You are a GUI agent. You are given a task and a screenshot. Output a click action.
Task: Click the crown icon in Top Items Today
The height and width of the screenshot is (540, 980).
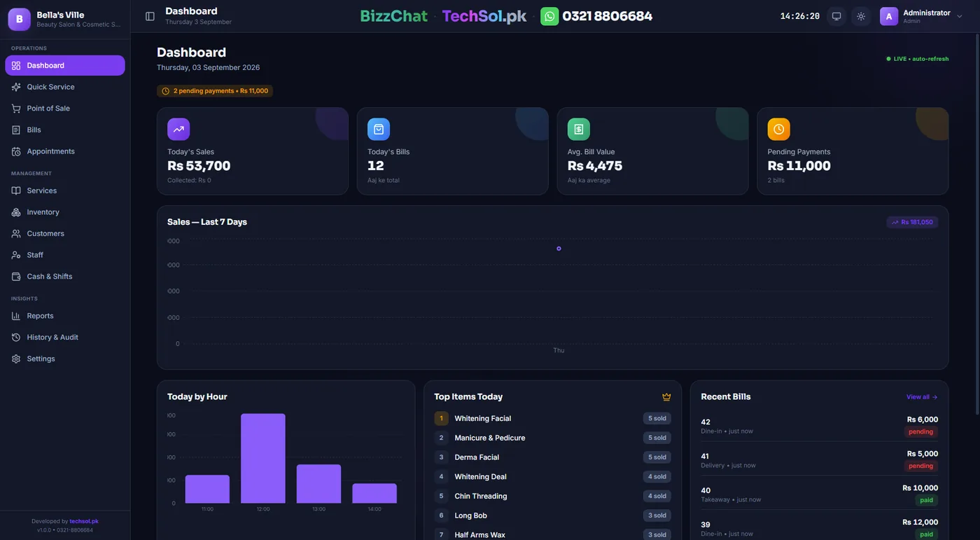click(666, 397)
